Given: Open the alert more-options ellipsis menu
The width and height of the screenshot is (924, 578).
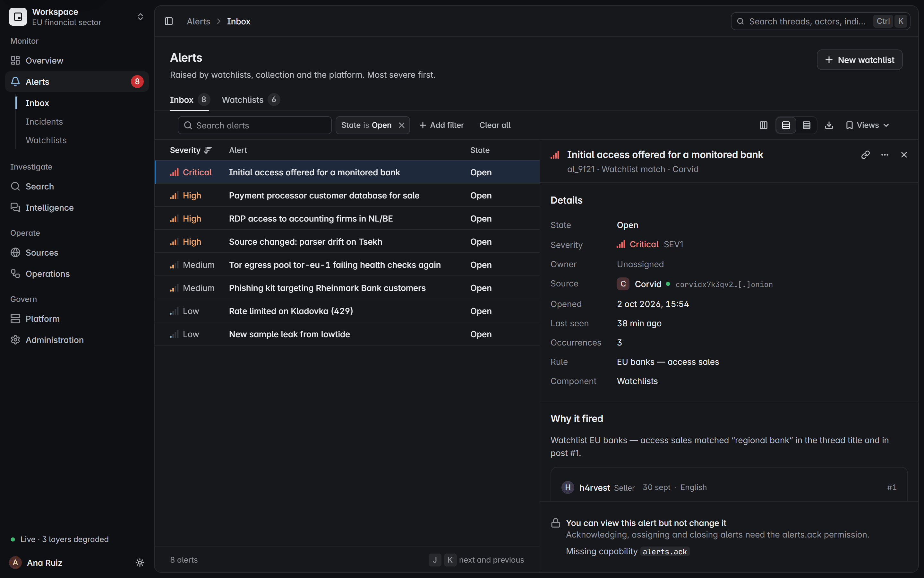Looking at the screenshot, I should tap(885, 154).
